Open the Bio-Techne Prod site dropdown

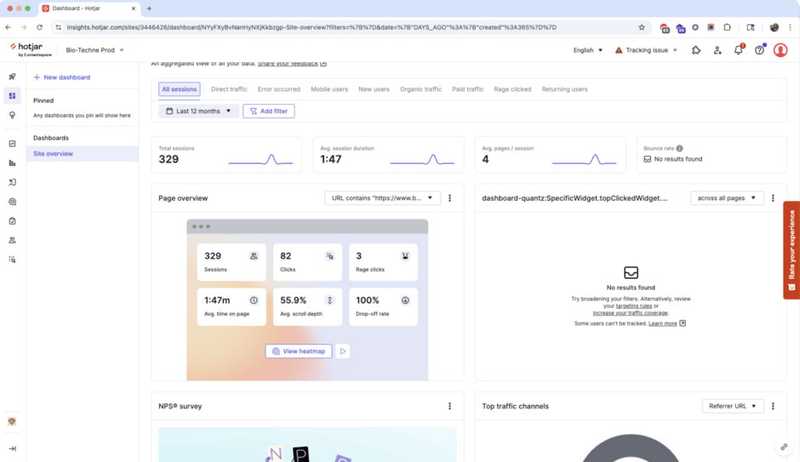[94, 50]
